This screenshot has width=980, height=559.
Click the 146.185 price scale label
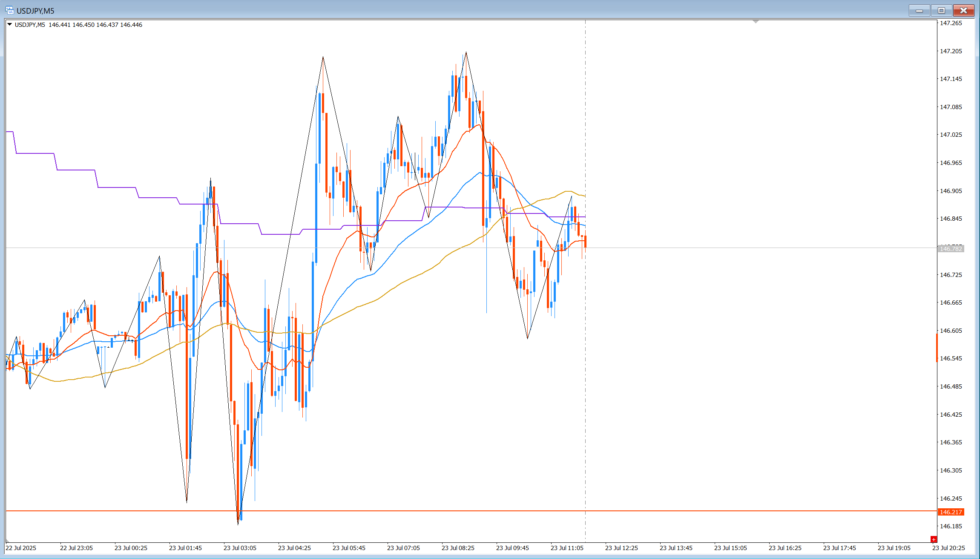(951, 526)
